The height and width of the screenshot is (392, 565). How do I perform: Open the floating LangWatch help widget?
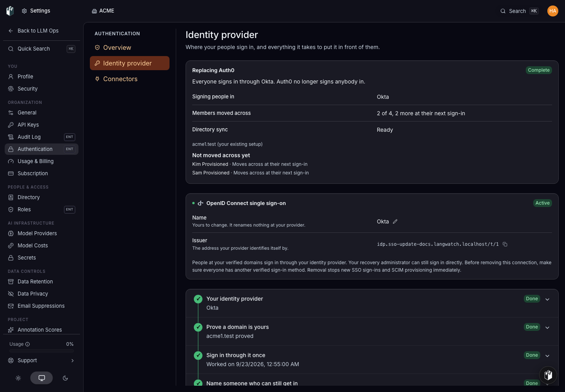[549, 375]
